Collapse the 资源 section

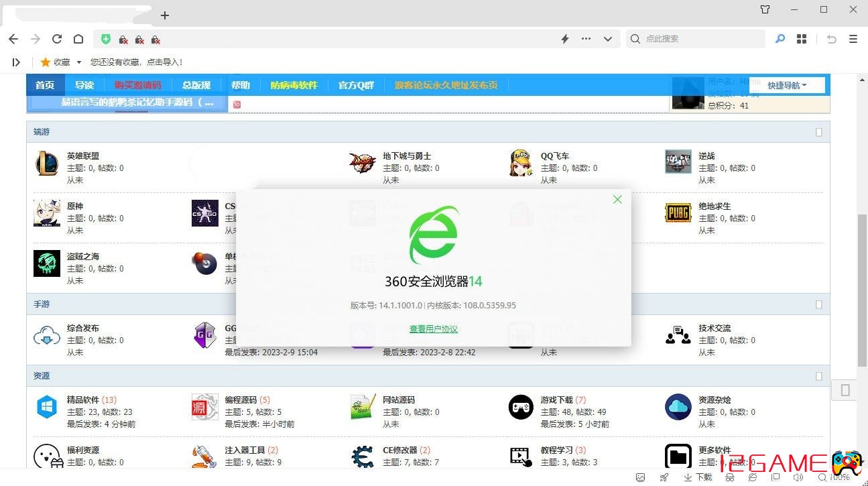(x=818, y=376)
